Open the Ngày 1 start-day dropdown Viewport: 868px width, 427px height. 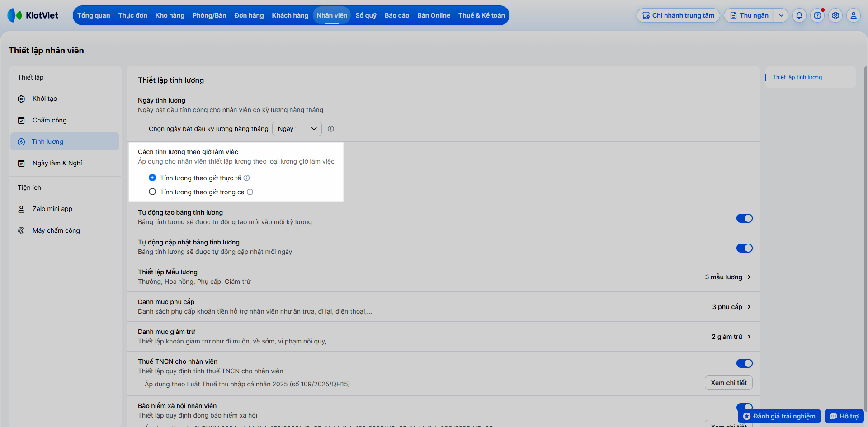[297, 129]
